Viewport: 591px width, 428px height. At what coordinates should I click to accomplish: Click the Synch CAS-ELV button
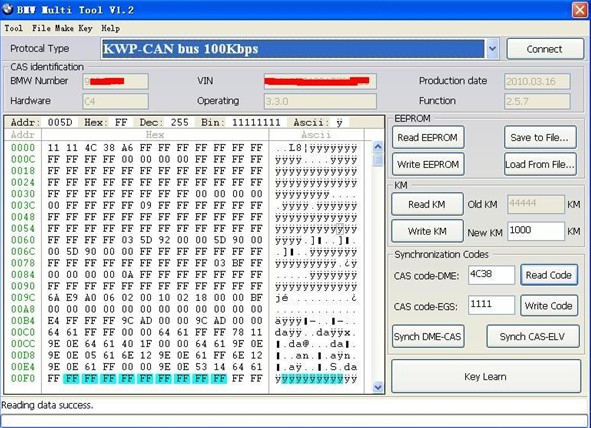point(532,336)
